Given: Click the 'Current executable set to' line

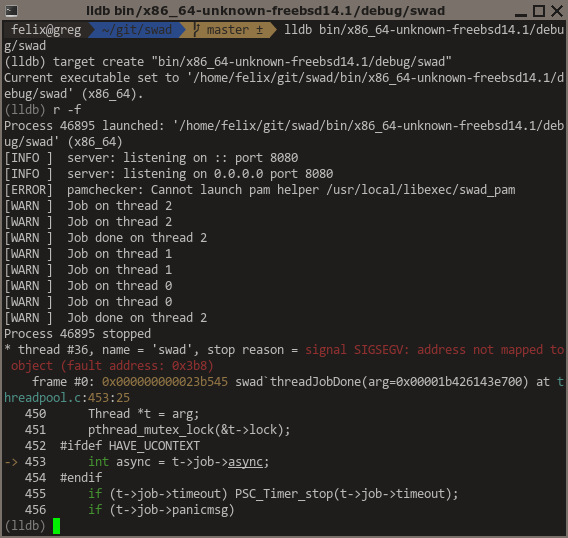Looking at the screenshot, I should (x=284, y=86).
